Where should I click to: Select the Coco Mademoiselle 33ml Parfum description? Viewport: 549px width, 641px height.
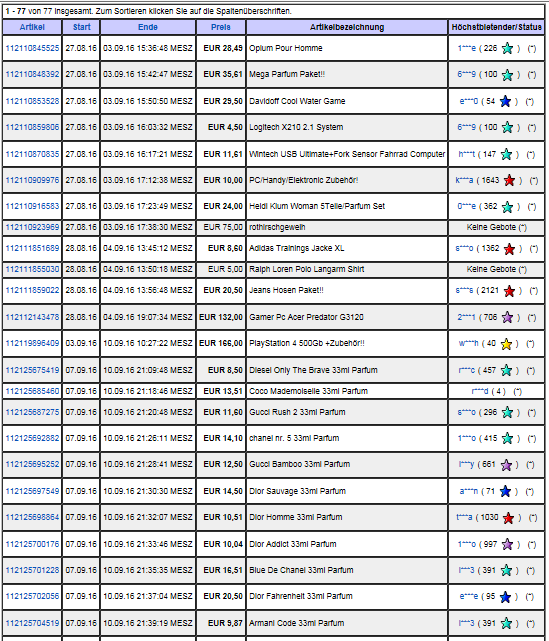coord(309,391)
